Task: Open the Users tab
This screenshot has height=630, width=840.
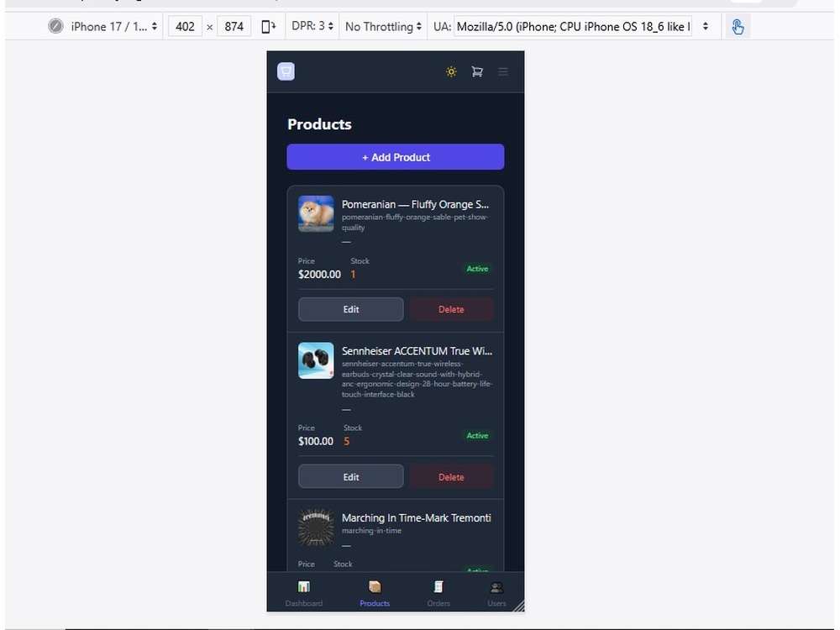Action: coord(496,594)
